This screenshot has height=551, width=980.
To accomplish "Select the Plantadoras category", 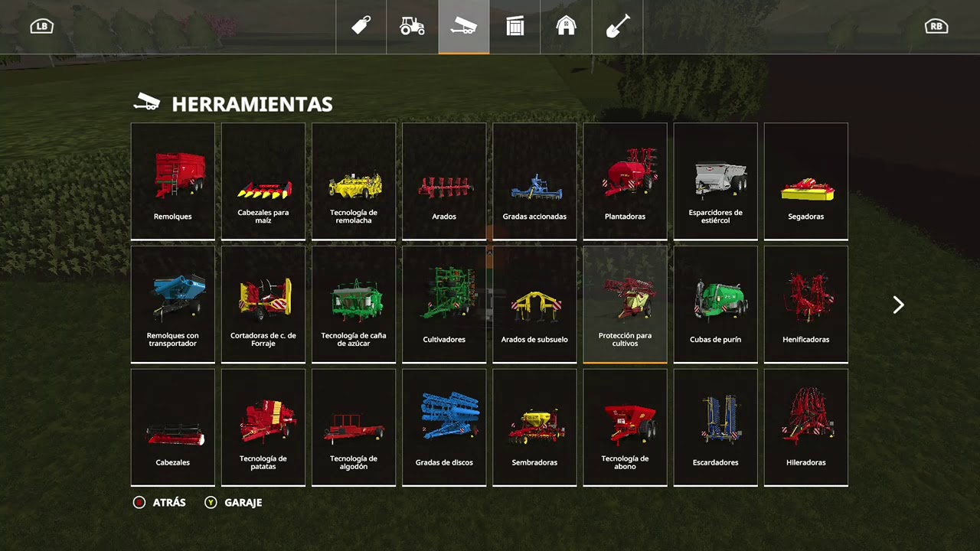I will [x=625, y=181].
